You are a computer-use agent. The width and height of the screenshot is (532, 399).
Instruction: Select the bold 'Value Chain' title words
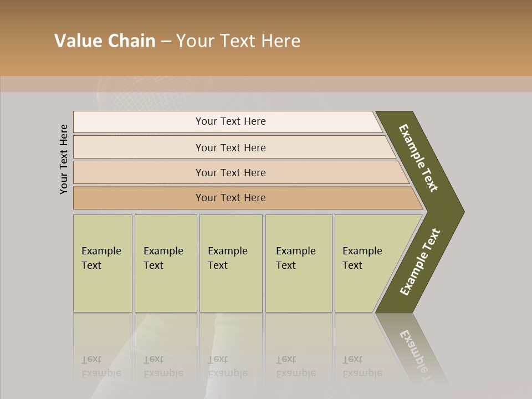click(105, 40)
